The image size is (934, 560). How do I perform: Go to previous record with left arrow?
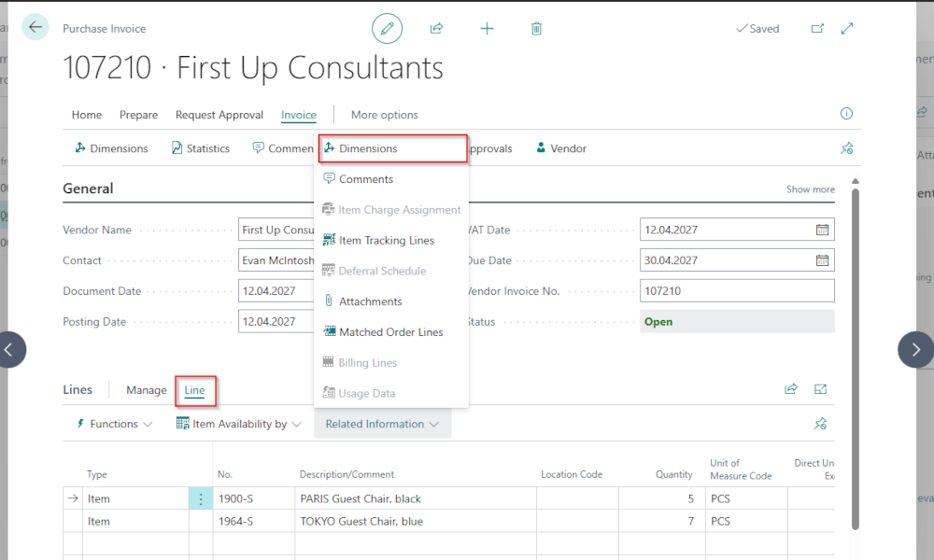click(x=9, y=350)
